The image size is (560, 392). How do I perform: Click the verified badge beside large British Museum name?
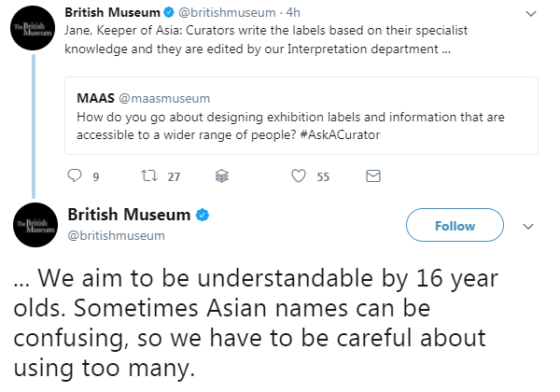pos(203,215)
